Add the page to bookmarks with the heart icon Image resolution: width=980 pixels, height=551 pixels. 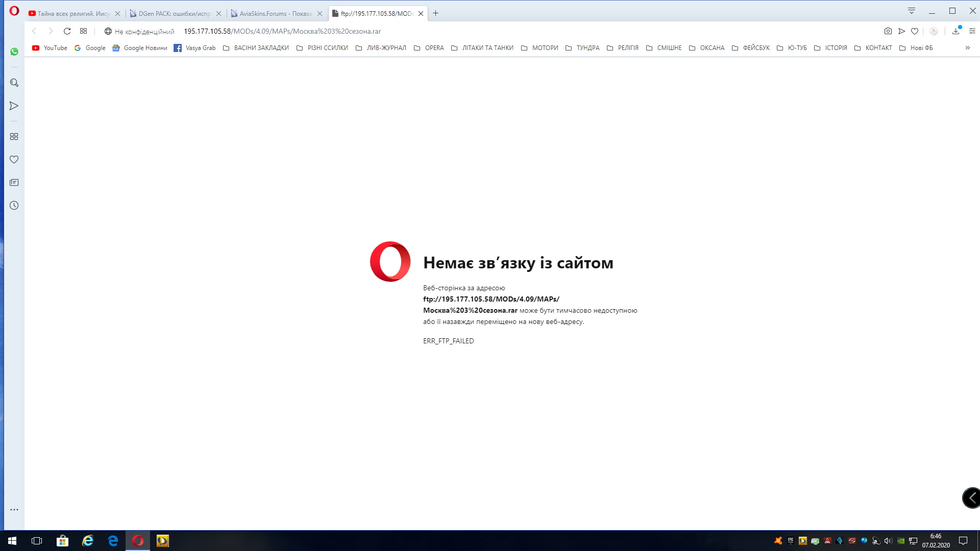coord(915,31)
